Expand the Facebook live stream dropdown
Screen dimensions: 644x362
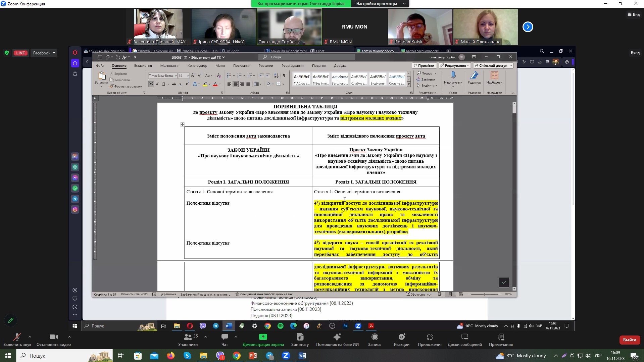pos(44,53)
